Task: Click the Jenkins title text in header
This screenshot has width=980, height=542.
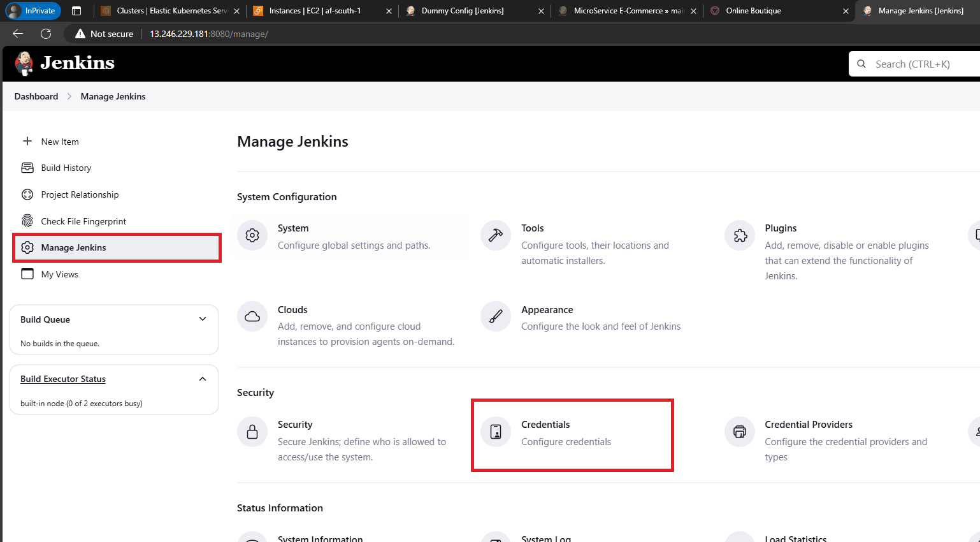Action: coord(77,63)
